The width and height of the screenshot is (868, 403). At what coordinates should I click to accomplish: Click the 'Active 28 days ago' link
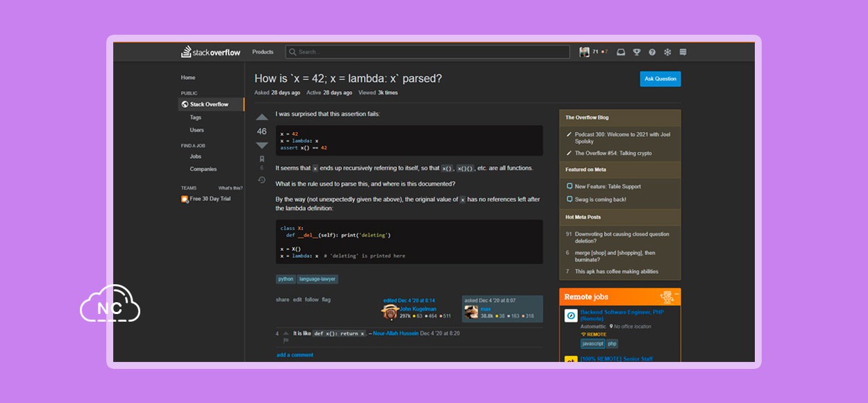[329, 92]
